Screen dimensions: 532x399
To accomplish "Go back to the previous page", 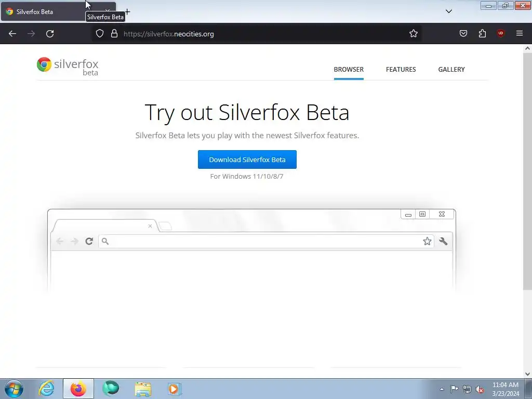I will (x=12, y=34).
